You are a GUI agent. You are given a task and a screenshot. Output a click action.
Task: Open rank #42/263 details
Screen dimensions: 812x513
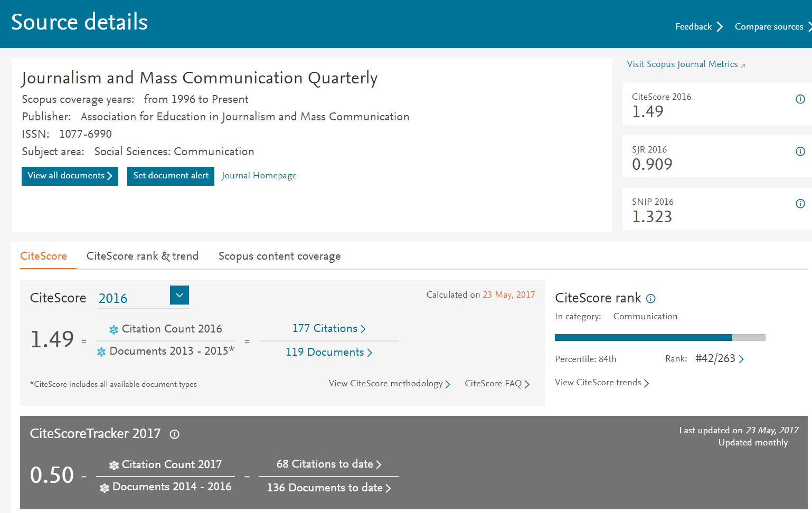tap(719, 359)
